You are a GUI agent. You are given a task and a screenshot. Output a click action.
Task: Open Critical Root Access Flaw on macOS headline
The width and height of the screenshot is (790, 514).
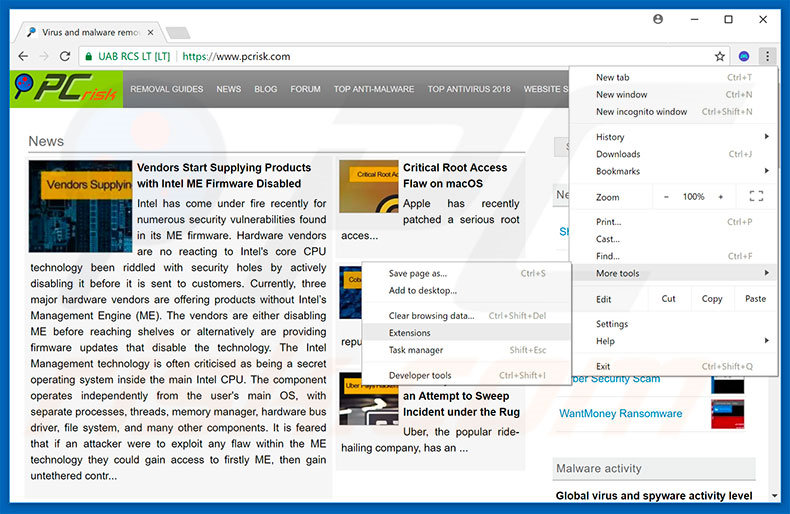[x=455, y=175]
